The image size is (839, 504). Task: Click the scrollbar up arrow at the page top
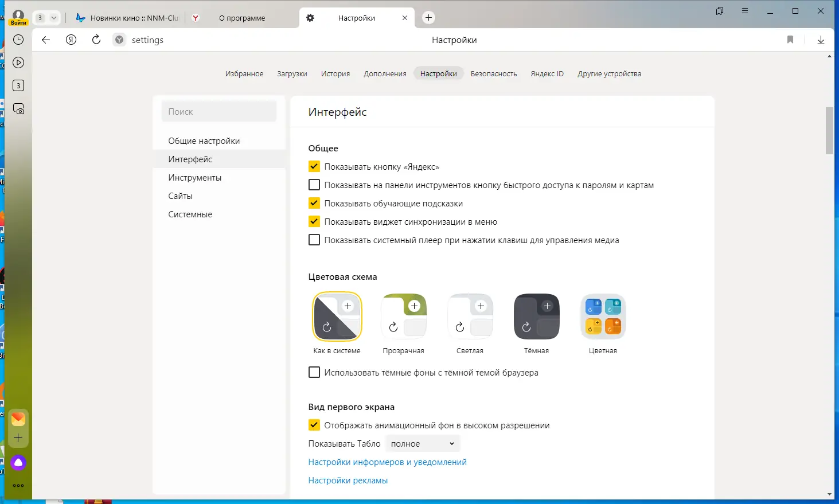click(x=830, y=56)
